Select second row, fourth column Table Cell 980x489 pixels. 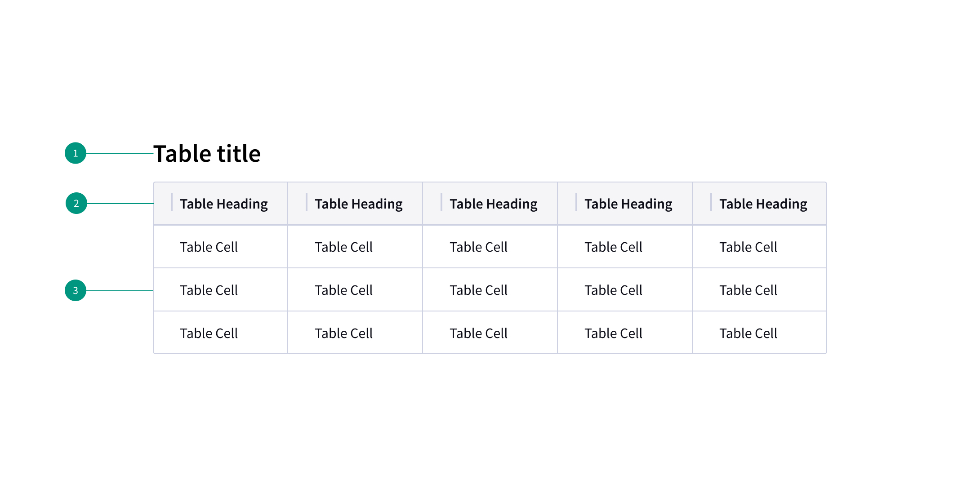coord(614,290)
